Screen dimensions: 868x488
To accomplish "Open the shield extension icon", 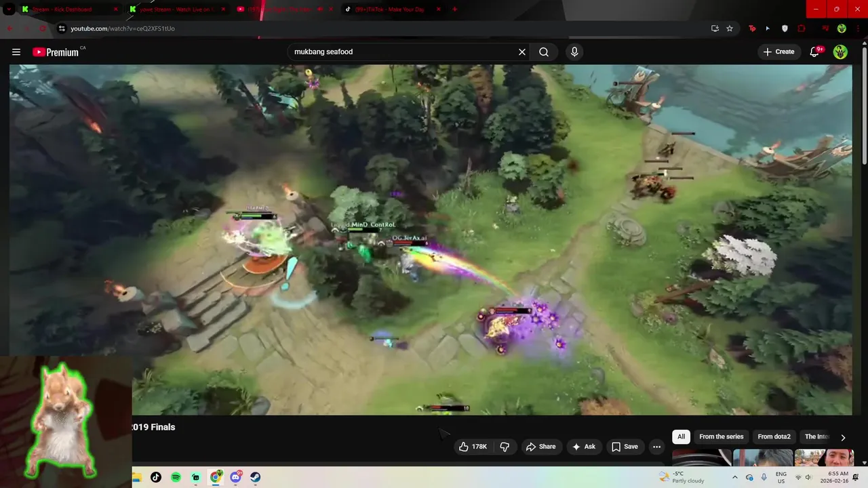I will pos(785,28).
